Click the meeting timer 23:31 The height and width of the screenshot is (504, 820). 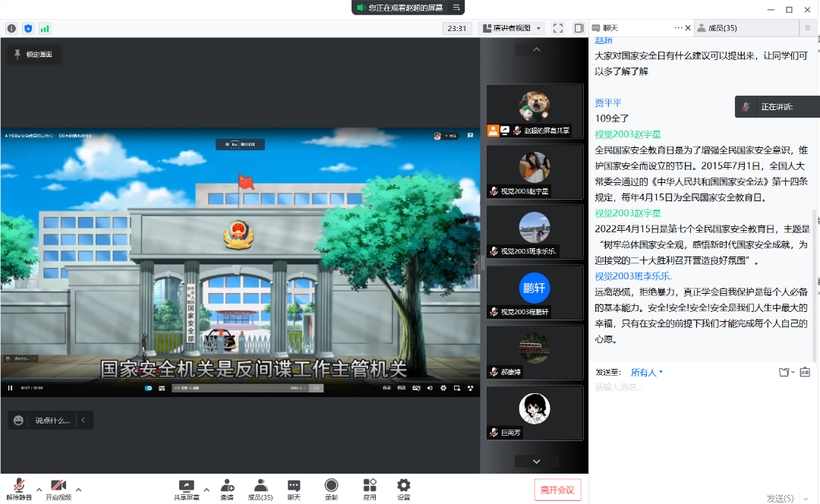click(456, 28)
